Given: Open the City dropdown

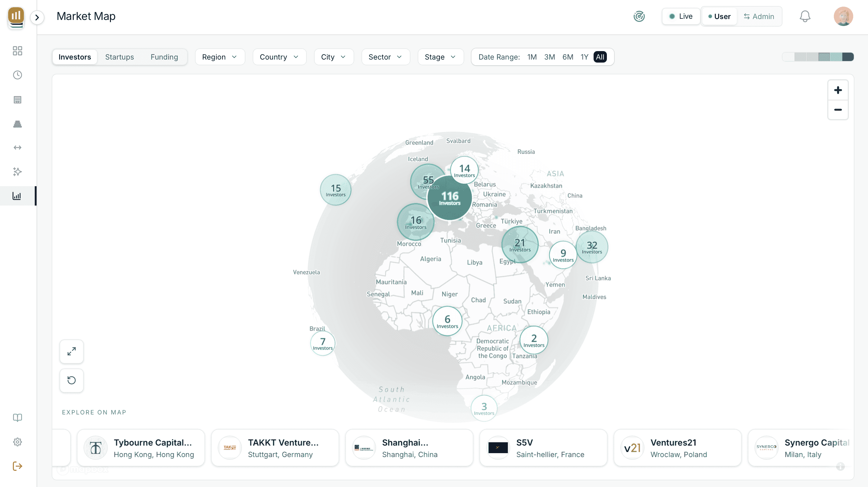Looking at the screenshot, I should tap(334, 57).
